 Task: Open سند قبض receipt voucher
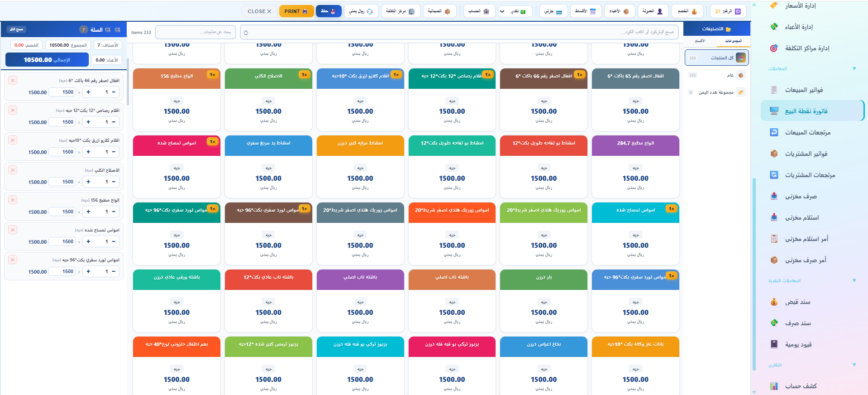(797, 302)
